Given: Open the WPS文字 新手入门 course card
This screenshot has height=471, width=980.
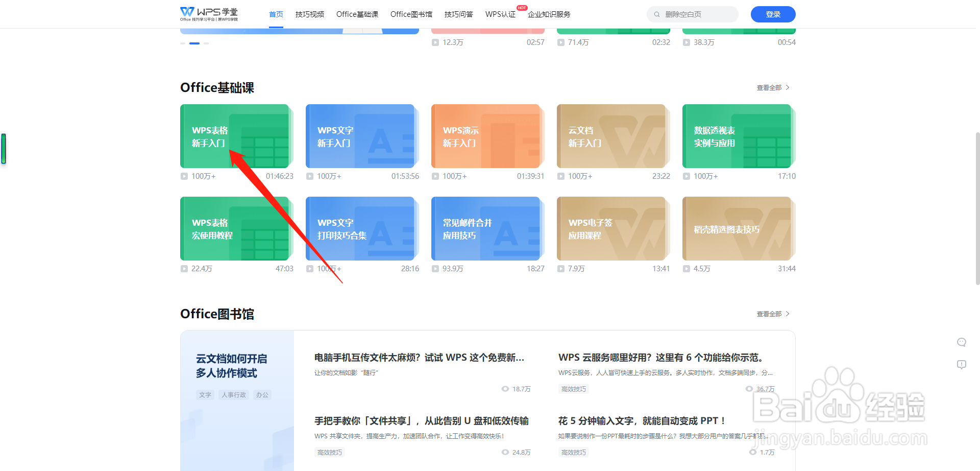Looking at the screenshot, I should (362, 136).
